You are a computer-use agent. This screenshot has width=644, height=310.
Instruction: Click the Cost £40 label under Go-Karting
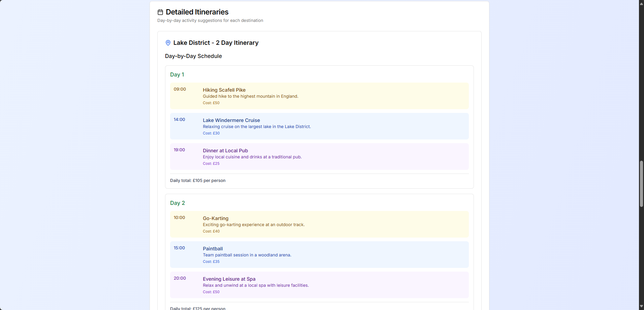click(211, 231)
